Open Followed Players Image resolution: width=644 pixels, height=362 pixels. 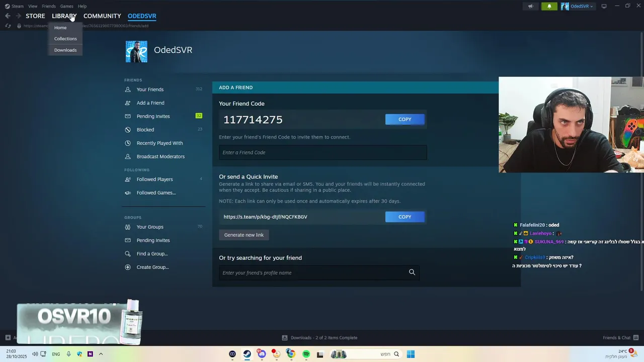(154, 179)
